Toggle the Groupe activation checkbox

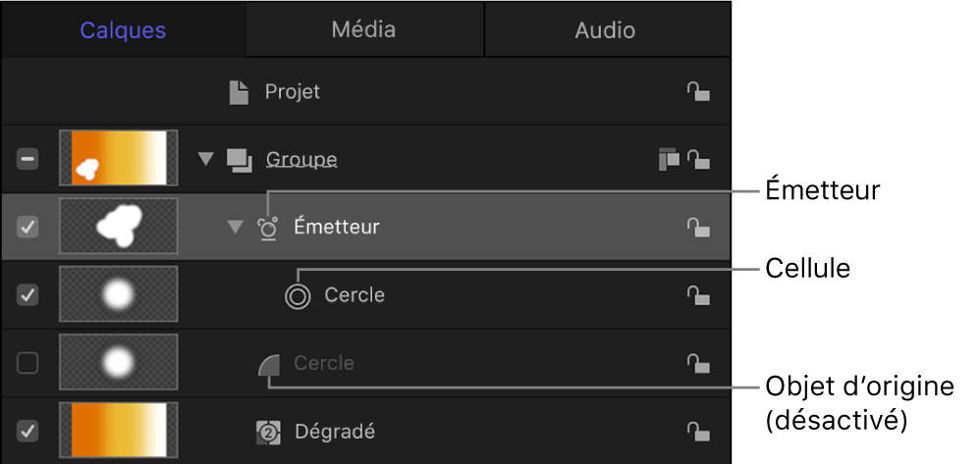28,159
